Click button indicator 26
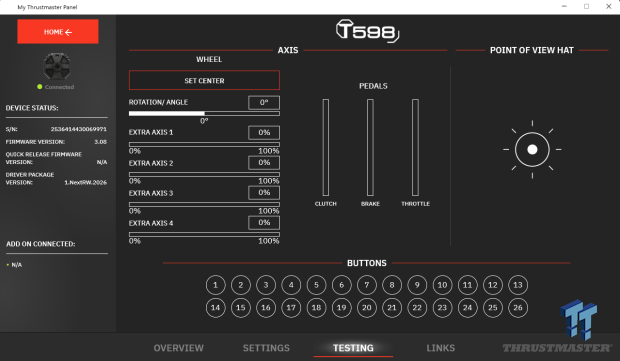Image resolution: width=620 pixels, height=361 pixels. (518, 308)
